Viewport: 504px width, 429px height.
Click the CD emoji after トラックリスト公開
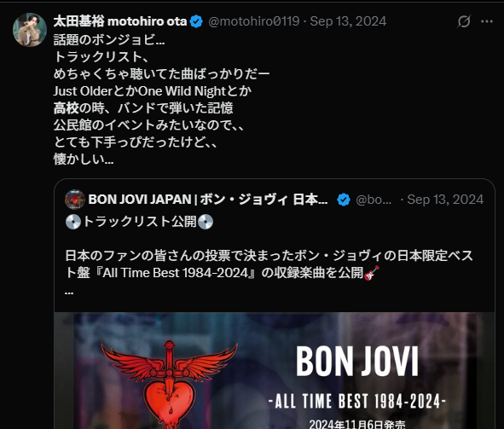(x=206, y=222)
